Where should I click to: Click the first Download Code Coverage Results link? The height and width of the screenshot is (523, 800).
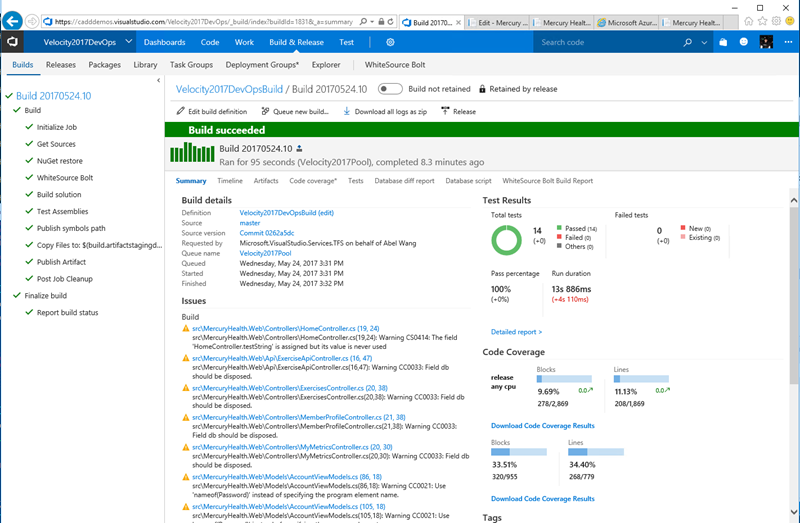coord(542,426)
